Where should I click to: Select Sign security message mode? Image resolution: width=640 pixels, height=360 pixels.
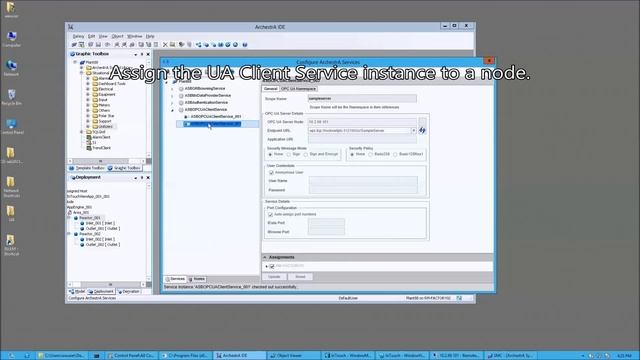pos(289,154)
